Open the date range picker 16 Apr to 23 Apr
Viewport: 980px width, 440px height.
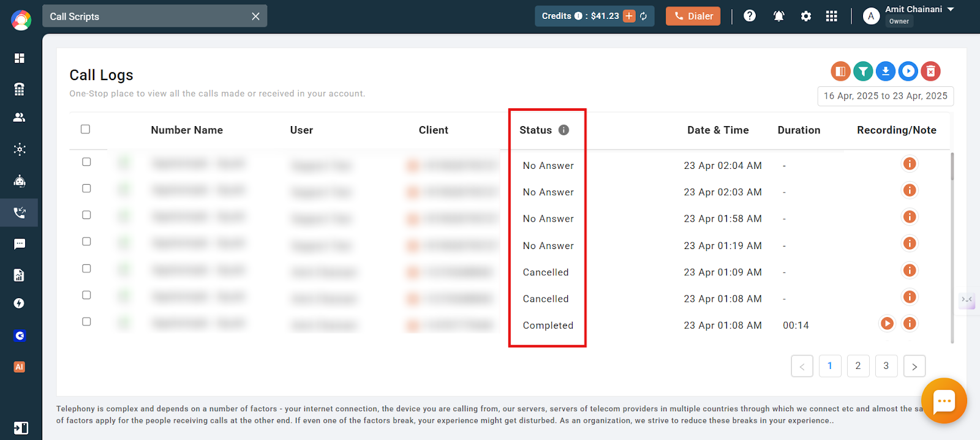click(x=885, y=96)
